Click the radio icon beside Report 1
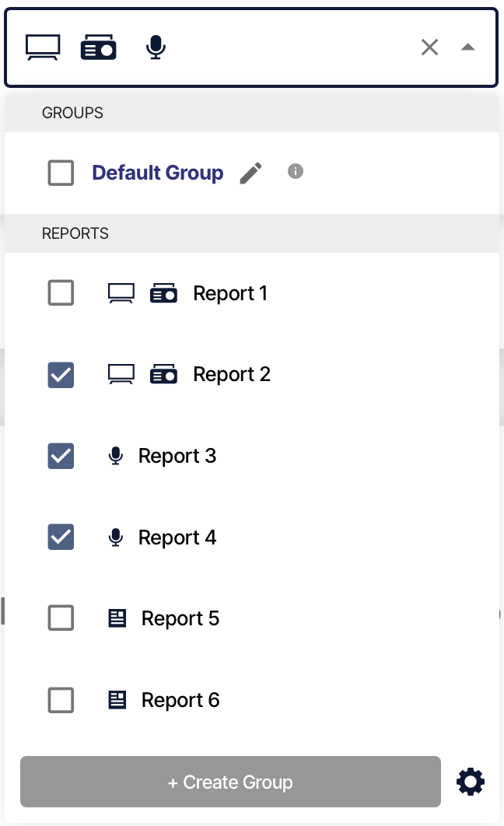 164,293
